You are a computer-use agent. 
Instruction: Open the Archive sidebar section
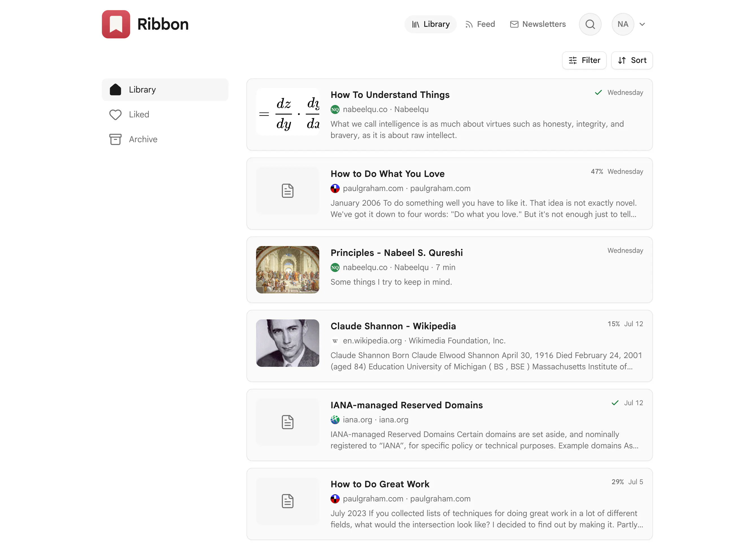pos(165,139)
